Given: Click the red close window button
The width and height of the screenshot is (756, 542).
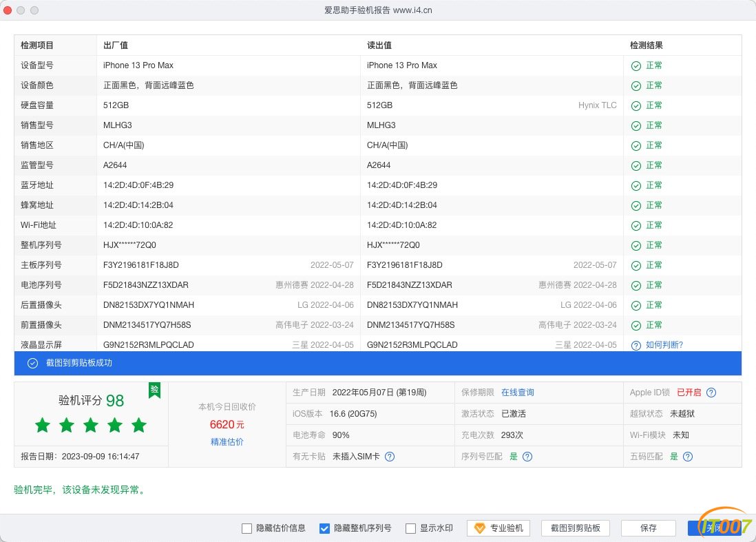Looking at the screenshot, I should (x=8, y=10).
